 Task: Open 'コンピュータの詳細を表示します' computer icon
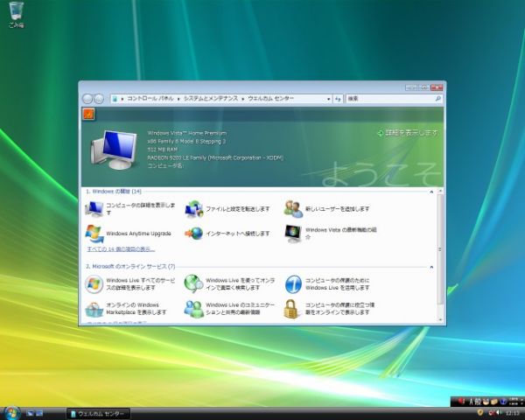(94, 208)
